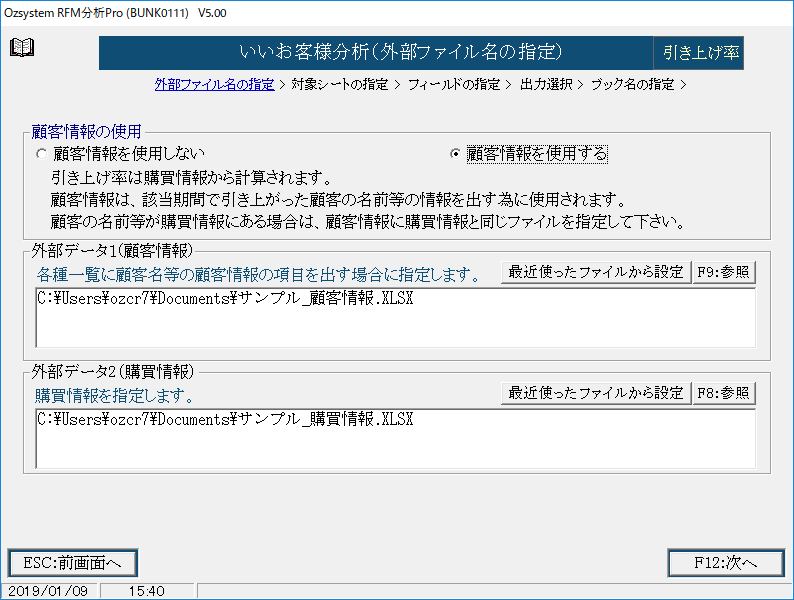Click the date 2019/01/09 in status bar
Image resolution: width=794 pixels, height=600 pixels.
click(x=49, y=591)
